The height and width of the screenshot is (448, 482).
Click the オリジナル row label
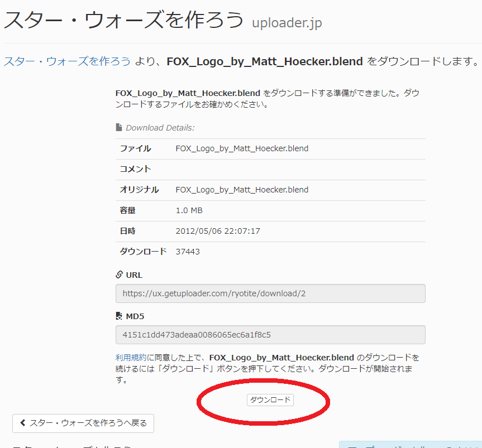tap(139, 190)
